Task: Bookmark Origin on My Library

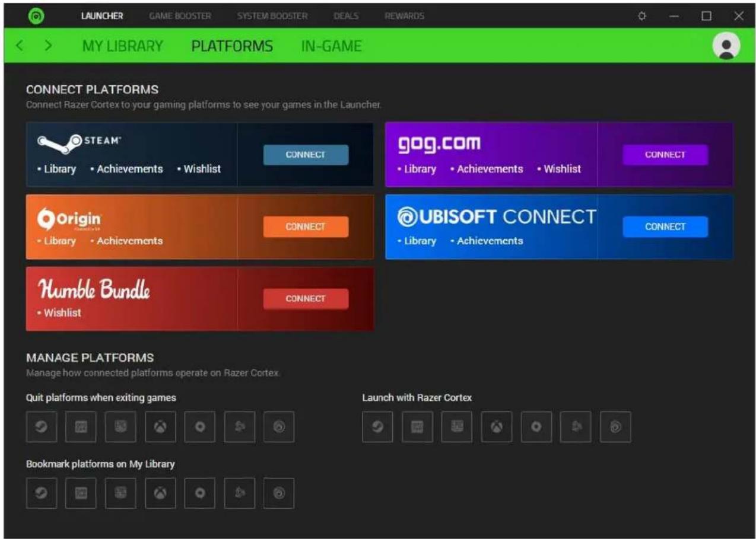Action: click(200, 493)
